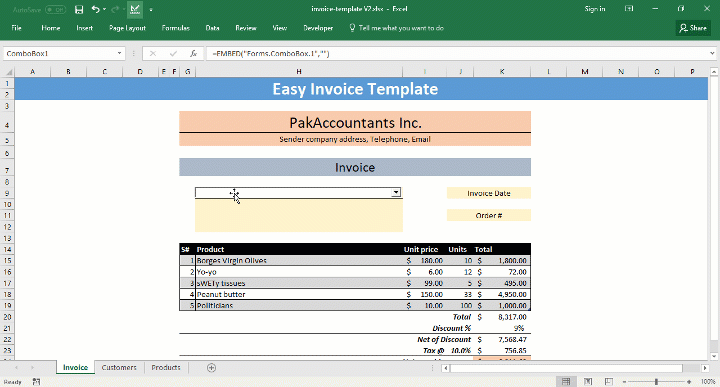Image resolution: width=720 pixels, height=387 pixels.
Task: Click the Enter checkmark in formula bar
Action: click(173, 54)
